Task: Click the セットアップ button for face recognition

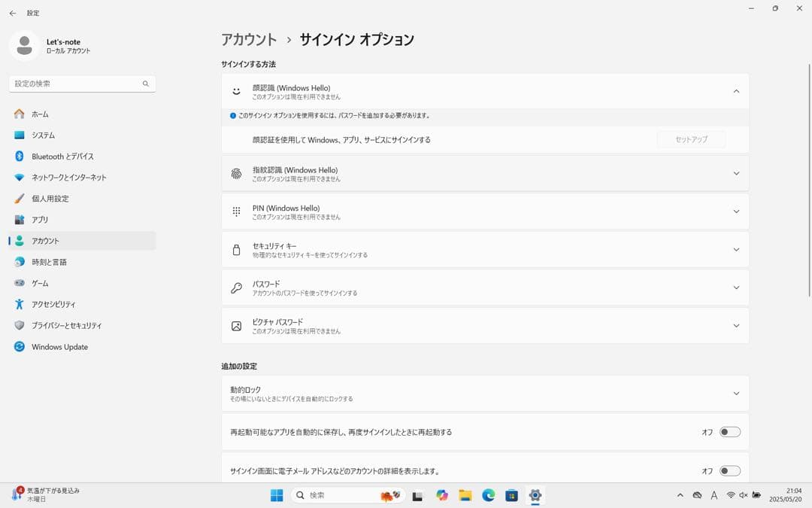Action: point(691,139)
